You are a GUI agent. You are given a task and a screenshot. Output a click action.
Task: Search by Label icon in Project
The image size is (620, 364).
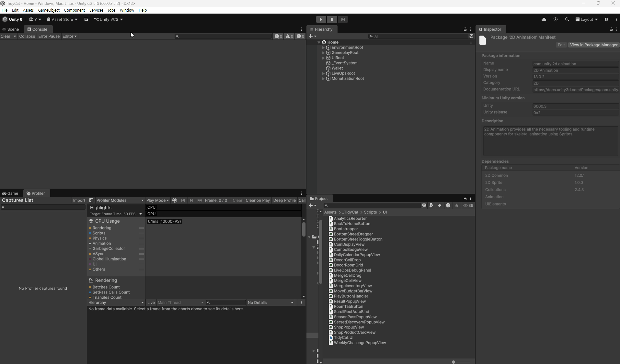(x=440, y=205)
